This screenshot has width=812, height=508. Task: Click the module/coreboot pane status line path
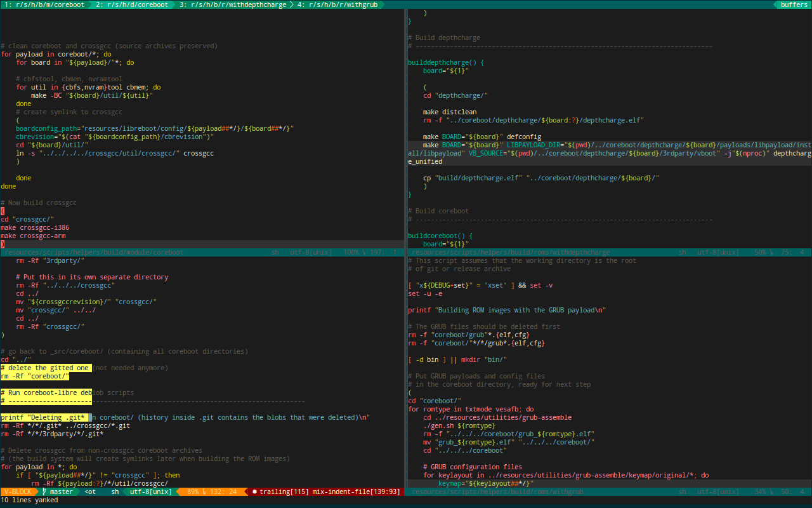click(93, 252)
